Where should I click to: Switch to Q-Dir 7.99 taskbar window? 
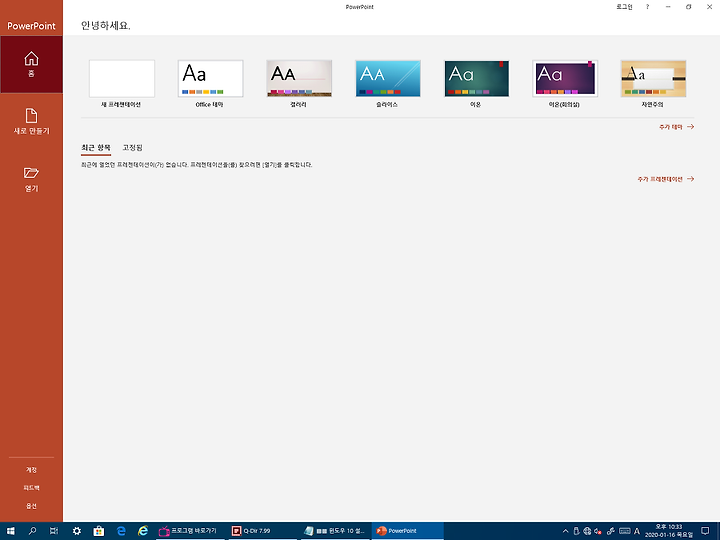click(x=264, y=531)
